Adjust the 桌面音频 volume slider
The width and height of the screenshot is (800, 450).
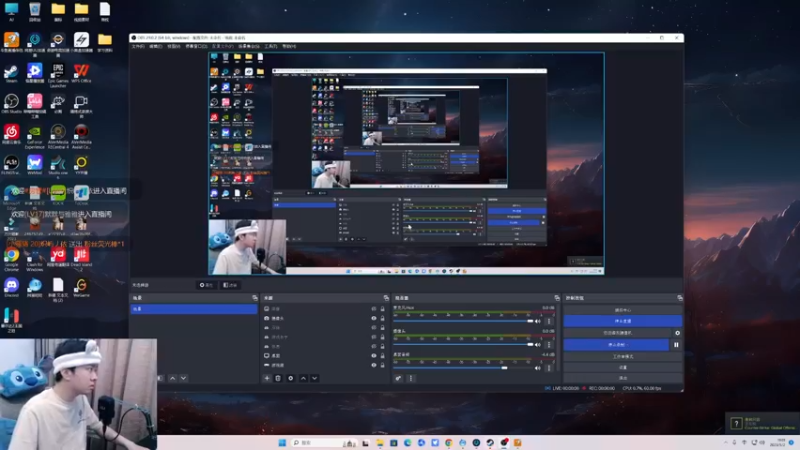(x=463, y=368)
